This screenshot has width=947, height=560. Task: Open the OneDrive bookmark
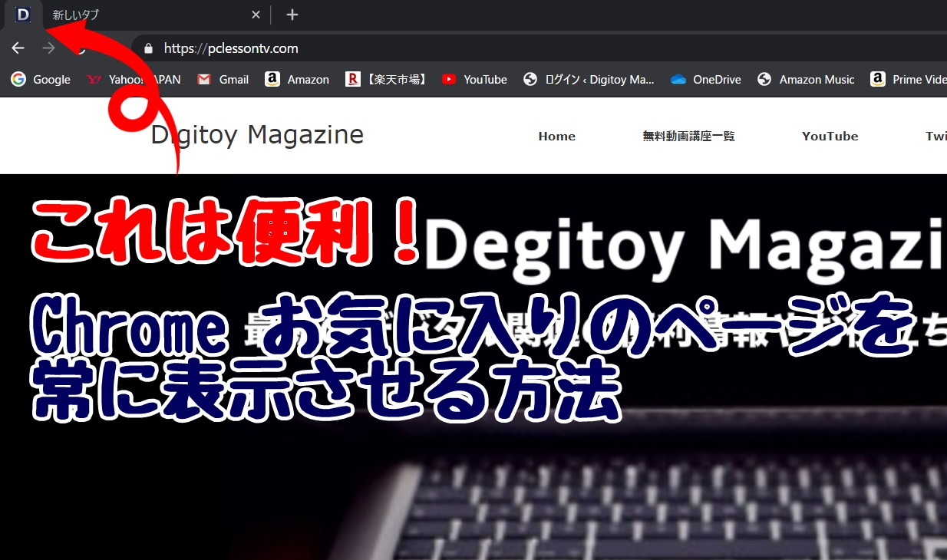coord(705,79)
